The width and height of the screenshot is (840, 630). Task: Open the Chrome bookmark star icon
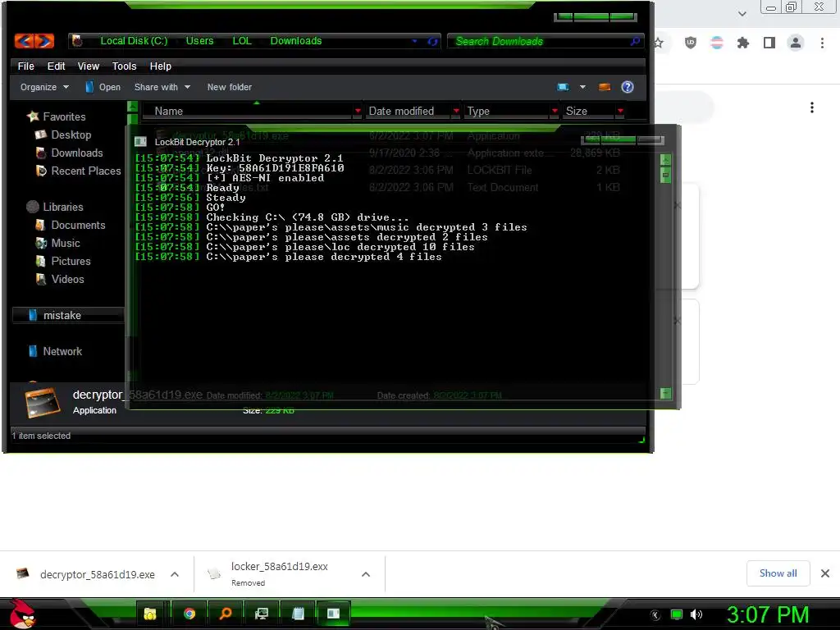pyautogui.click(x=659, y=43)
